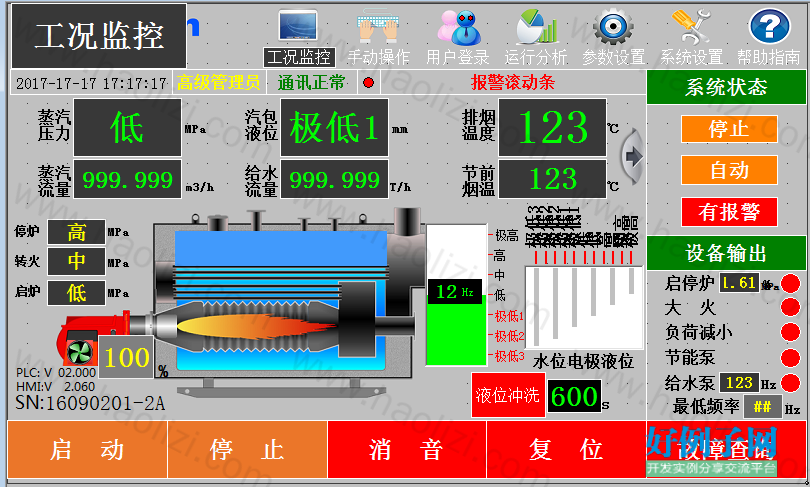Click the 给水泵 123 Hz field
810x487 pixels.
(x=739, y=383)
